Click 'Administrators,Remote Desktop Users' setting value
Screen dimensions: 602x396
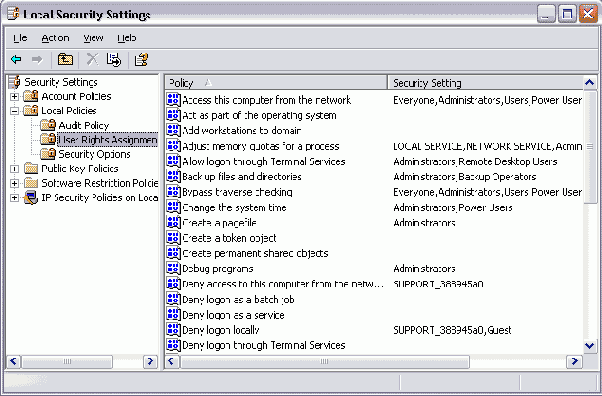(x=475, y=161)
